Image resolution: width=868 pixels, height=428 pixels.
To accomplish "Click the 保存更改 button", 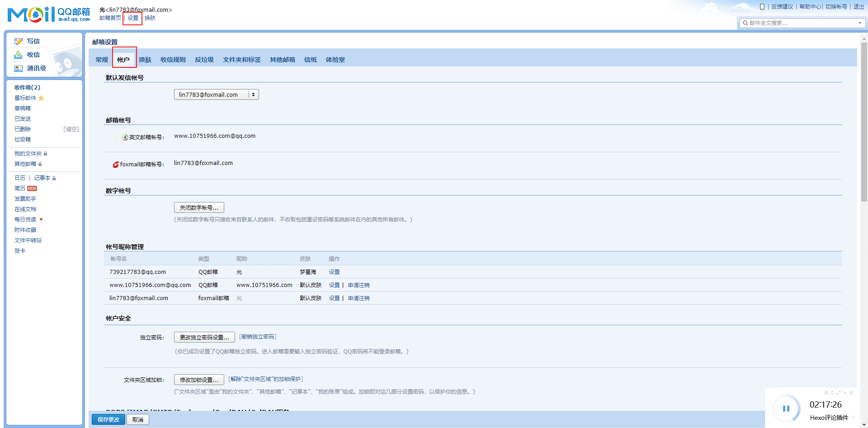I will click(108, 419).
